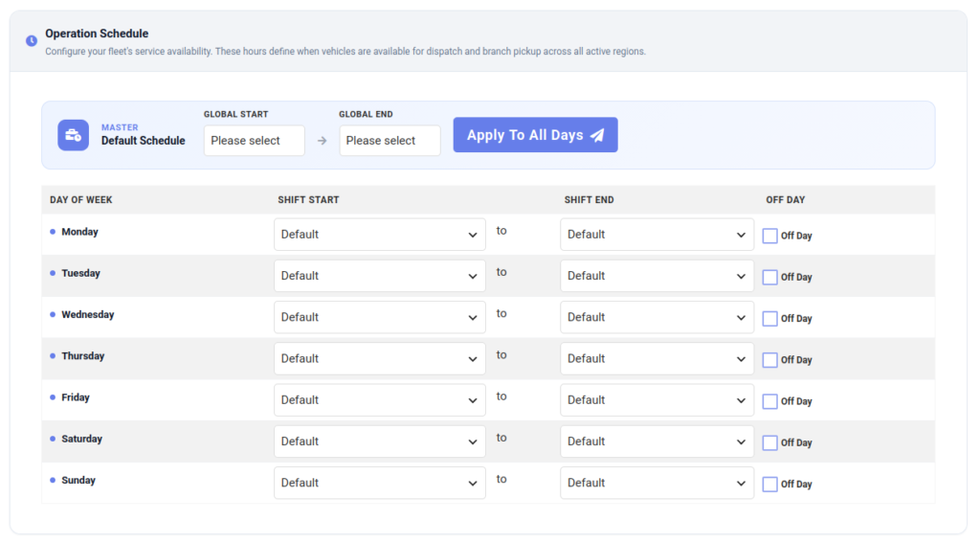The width and height of the screenshot is (980, 543).
Task: Click the SHIFT END column header
Action: point(590,200)
